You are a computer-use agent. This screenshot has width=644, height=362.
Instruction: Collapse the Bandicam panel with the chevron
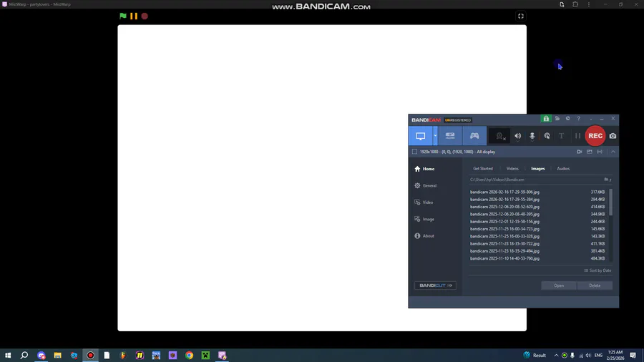click(613, 152)
